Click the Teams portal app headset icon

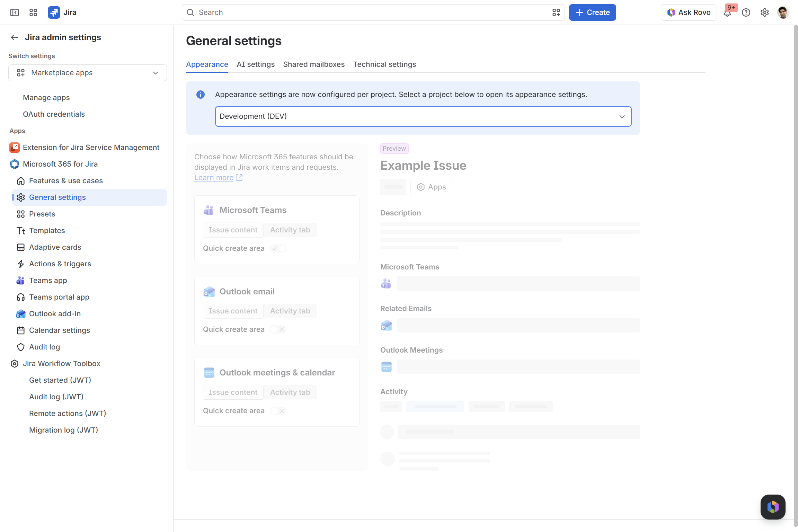click(x=21, y=297)
